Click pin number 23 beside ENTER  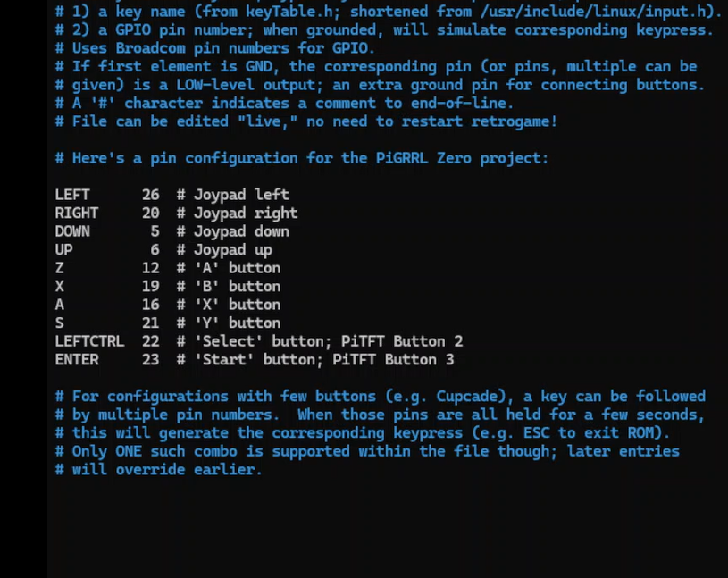coord(150,360)
